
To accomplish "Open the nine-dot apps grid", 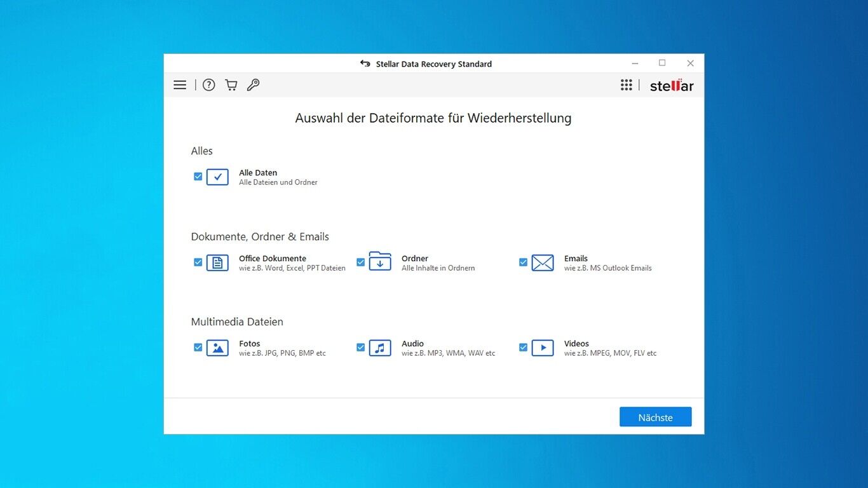I will click(627, 85).
